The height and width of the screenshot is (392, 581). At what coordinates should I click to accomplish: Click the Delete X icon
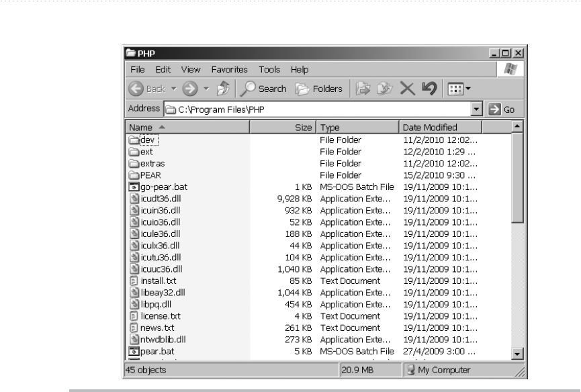click(x=407, y=89)
